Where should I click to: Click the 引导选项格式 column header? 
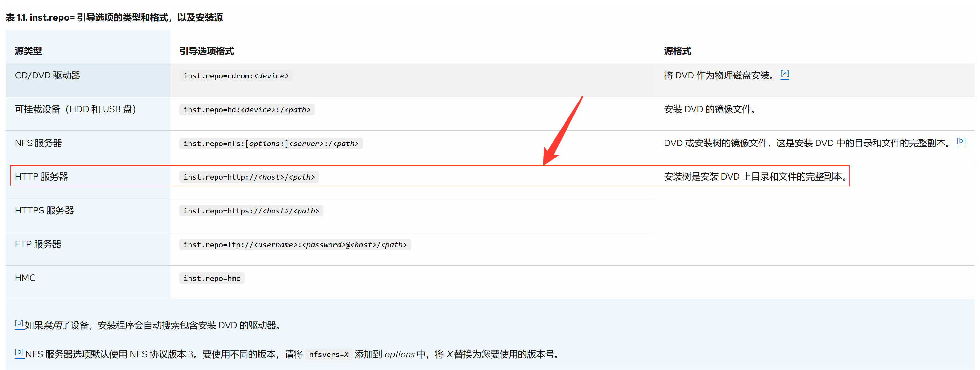206,51
